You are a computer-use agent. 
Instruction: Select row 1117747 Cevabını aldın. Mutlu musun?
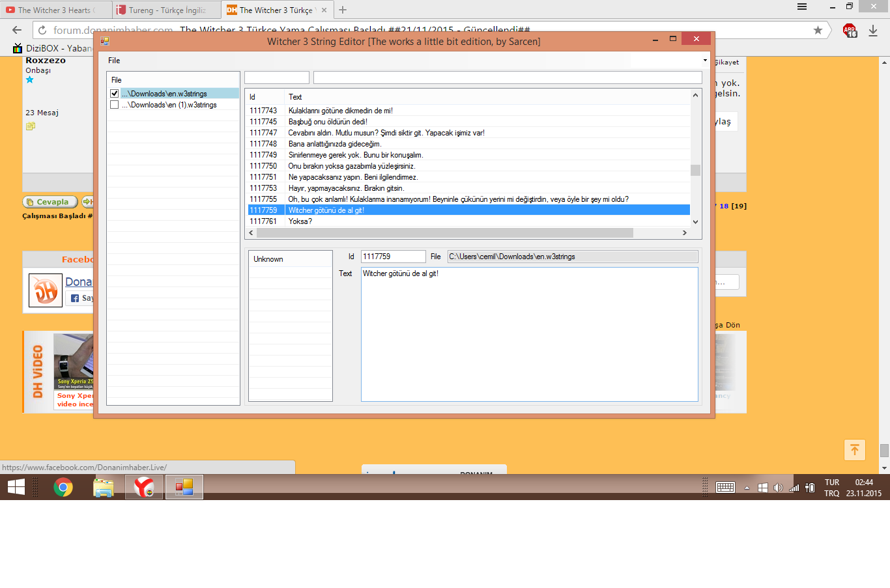pos(468,133)
